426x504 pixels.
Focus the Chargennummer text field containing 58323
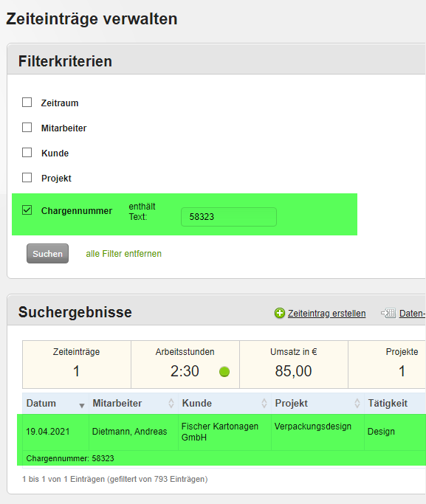pos(229,217)
